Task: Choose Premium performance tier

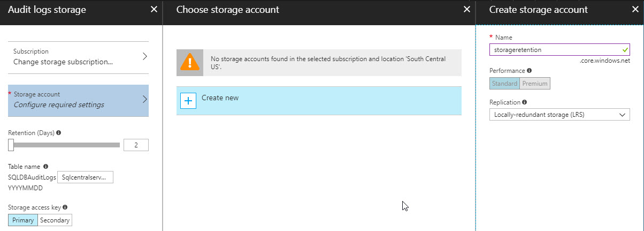Action: point(535,84)
